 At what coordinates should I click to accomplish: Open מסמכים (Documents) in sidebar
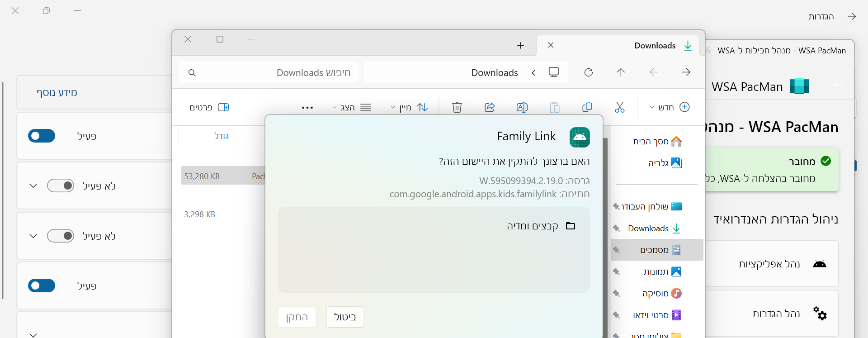(657, 250)
